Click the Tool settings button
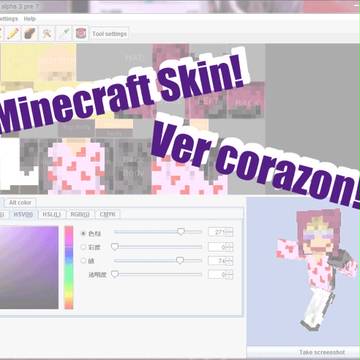Screen dimensions: 360x360 click(110, 34)
